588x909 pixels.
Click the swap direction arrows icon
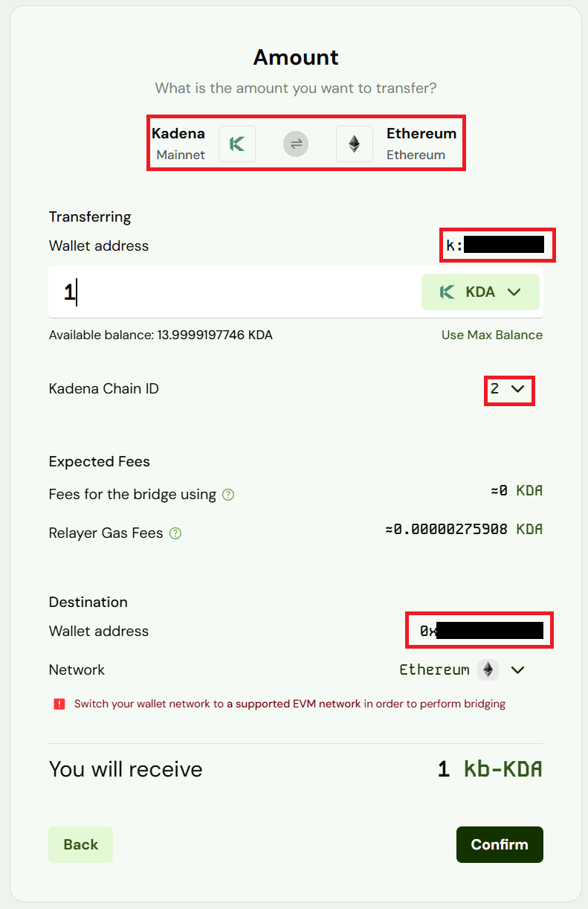tap(296, 144)
